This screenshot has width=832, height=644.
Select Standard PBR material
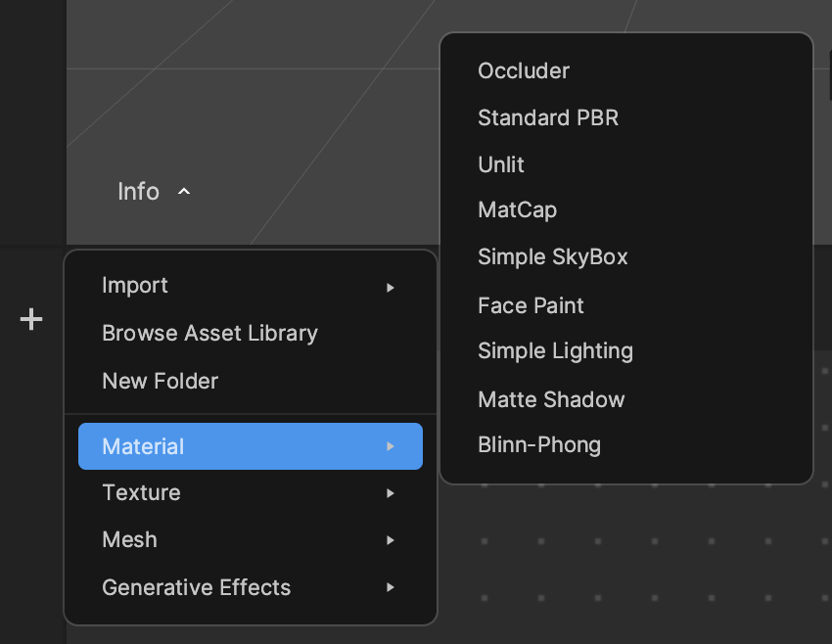pyautogui.click(x=548, y=118)
